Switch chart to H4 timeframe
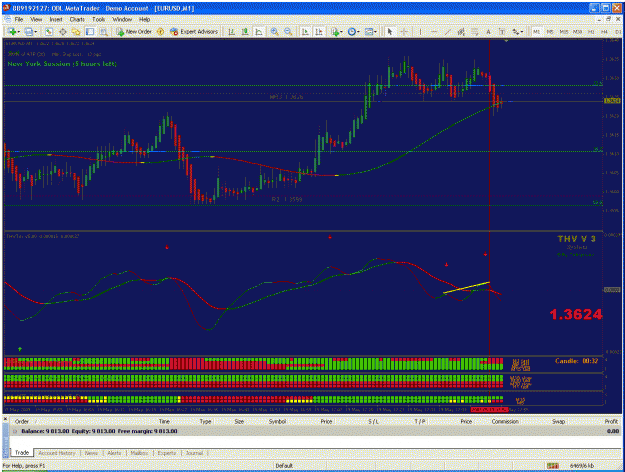The height and width of the screenshot is (472, 625). coord(604,31)
